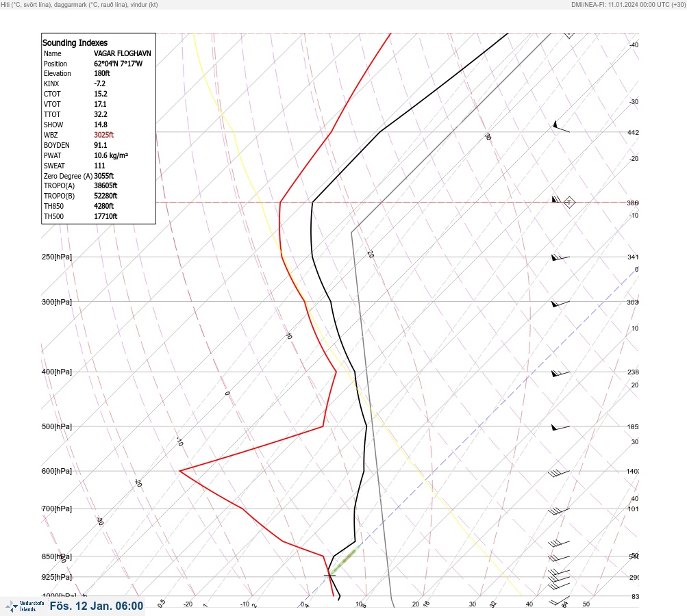Click the Zero Degree (A) value 3055ft
The image size is (687, 616).
coord(104,176)
